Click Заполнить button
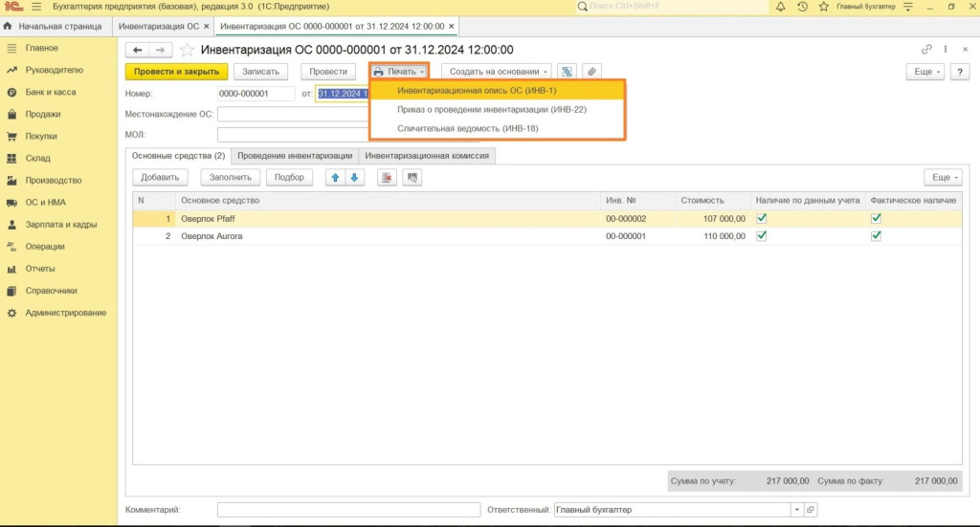This screenshot has height=527, width=980. 231,177
